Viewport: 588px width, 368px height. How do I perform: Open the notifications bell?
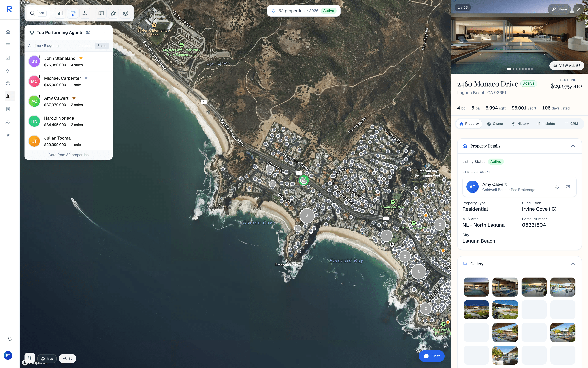click(x=10, y=339)
